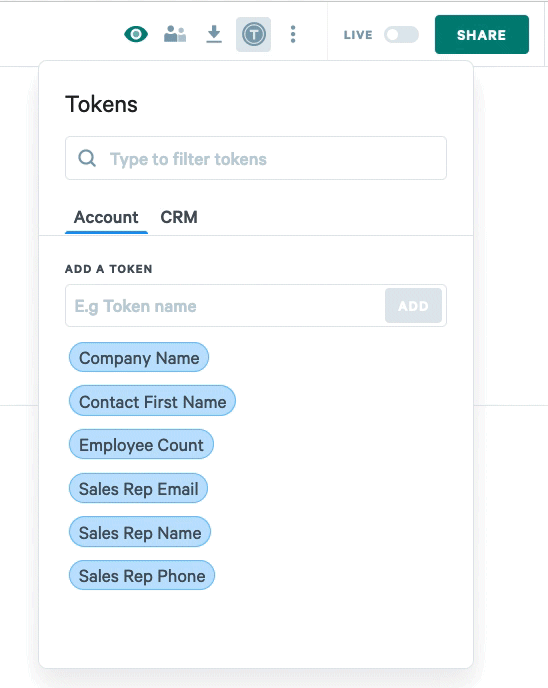Close tokens via the T icon
This screenshot has width=548, height=688.
(x=254, y=34)
